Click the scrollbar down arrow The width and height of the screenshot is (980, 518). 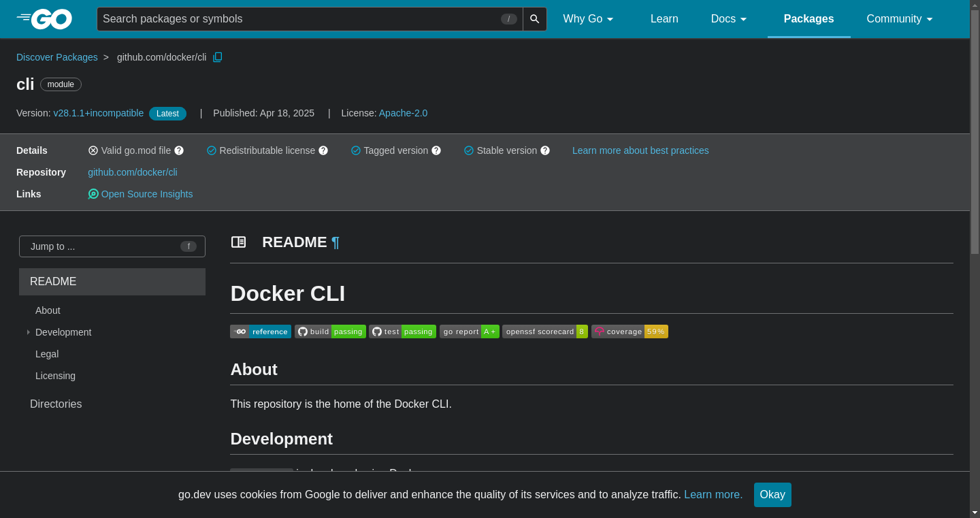click(975, 512)
